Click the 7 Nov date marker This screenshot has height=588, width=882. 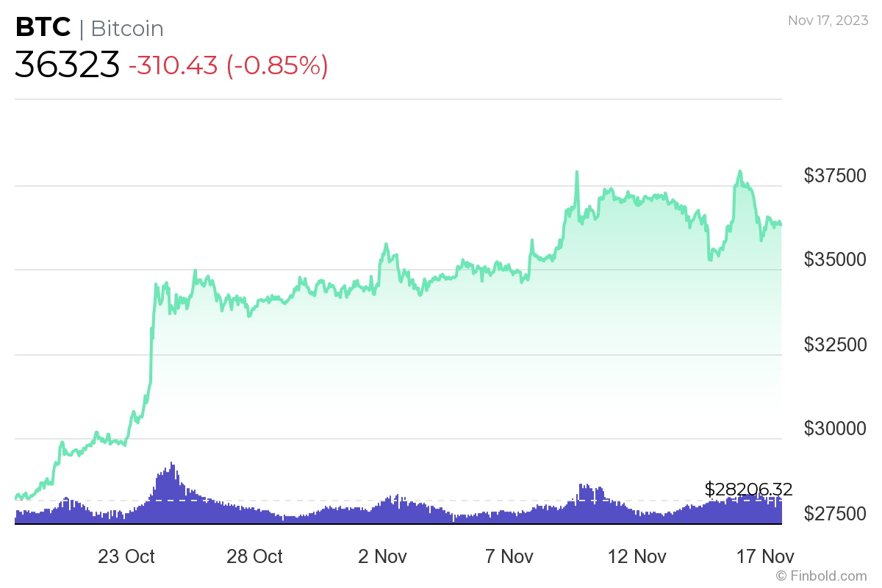click(509, 556)
